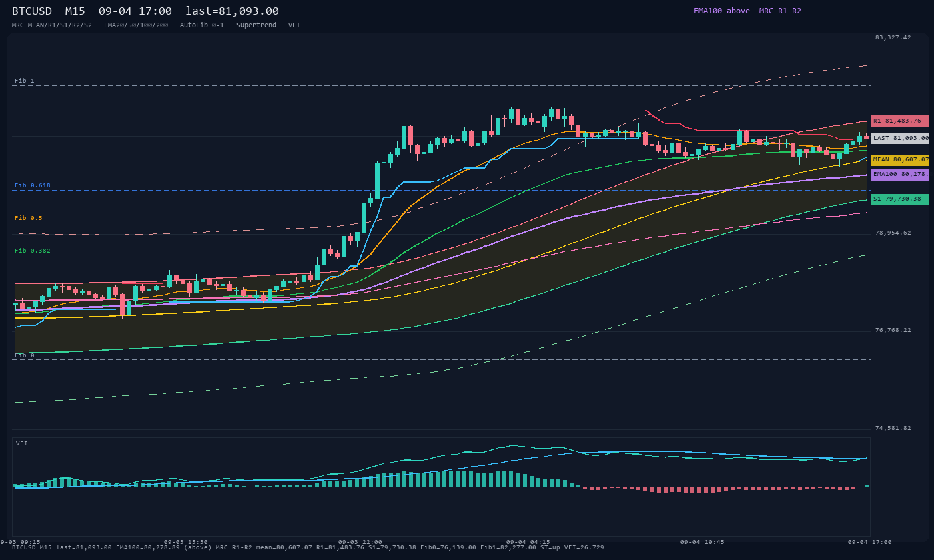Click the Fib 0 level label
Screen dimensions: 934x560
[x=25, y=355]
